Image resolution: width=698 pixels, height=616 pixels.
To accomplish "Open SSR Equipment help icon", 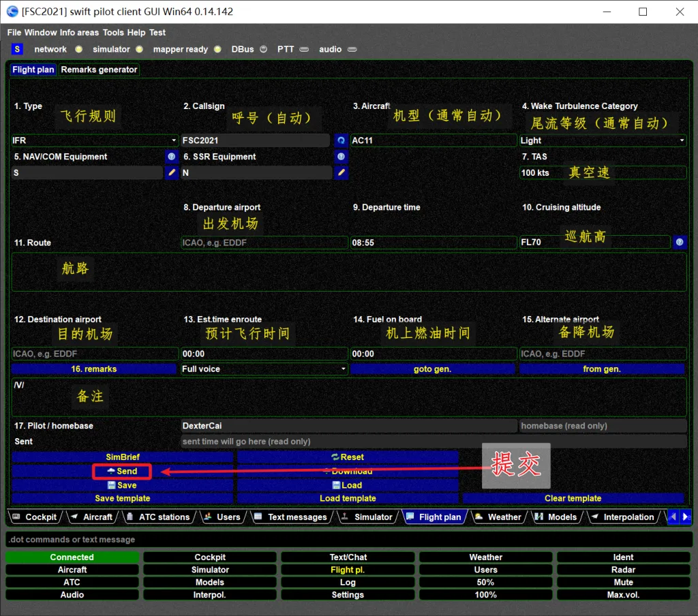I will click(x=341, y=157).
